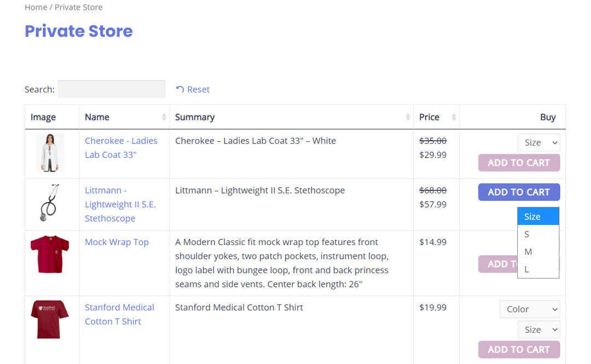
Task: Sort the table by the Price column arrows
Action: point(454,117)
